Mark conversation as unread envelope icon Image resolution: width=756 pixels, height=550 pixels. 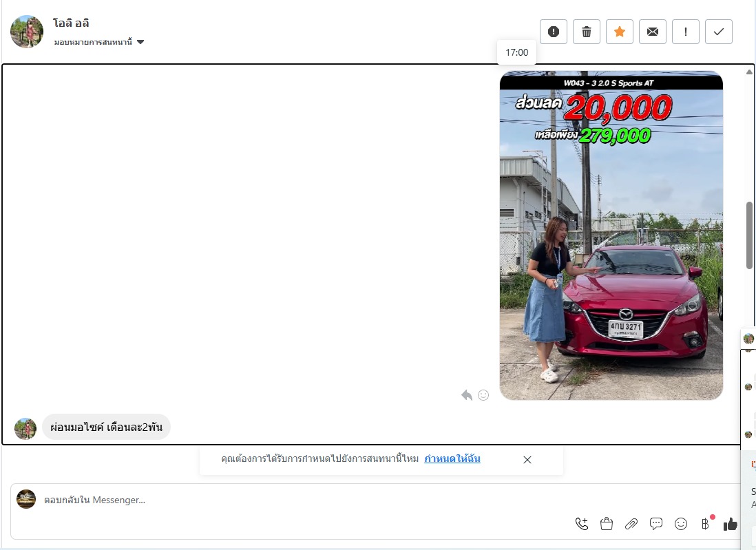click(652, 32)
